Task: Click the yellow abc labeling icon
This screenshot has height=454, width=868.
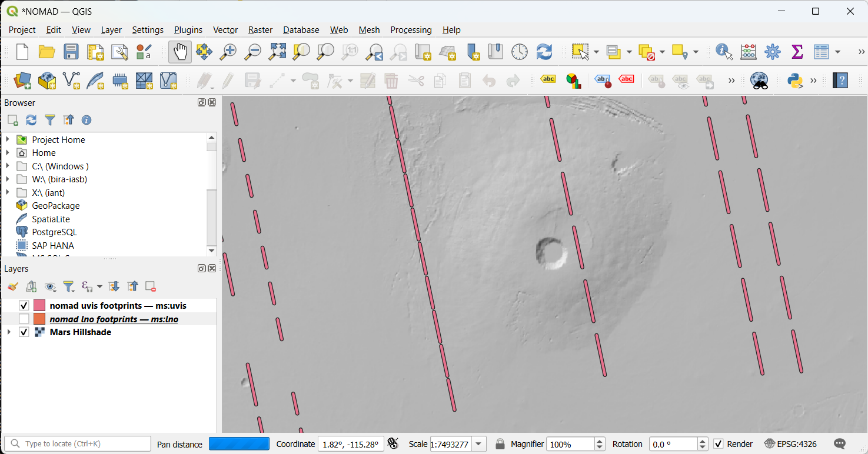Action: coord(548,79)
